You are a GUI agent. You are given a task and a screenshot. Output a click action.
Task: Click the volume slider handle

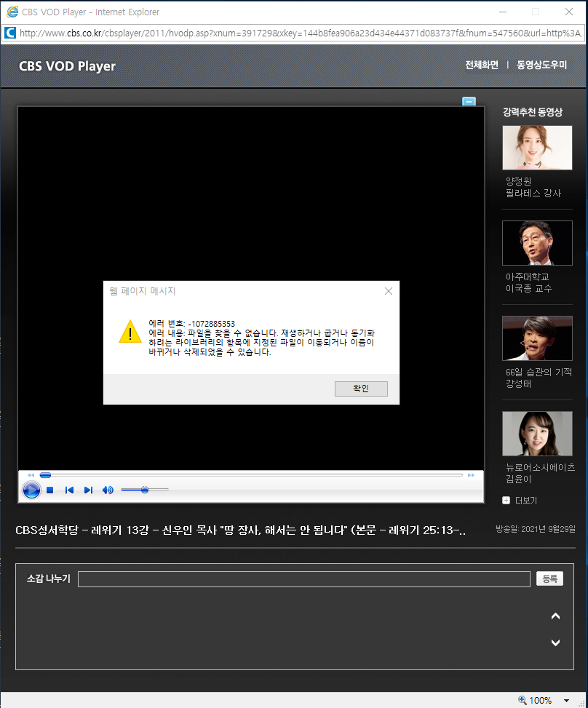point(145,490)
